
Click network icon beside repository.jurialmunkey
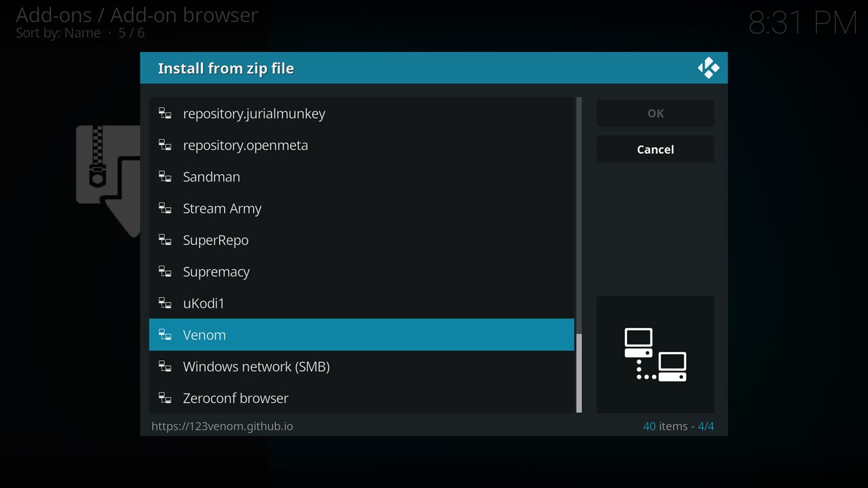165,114
